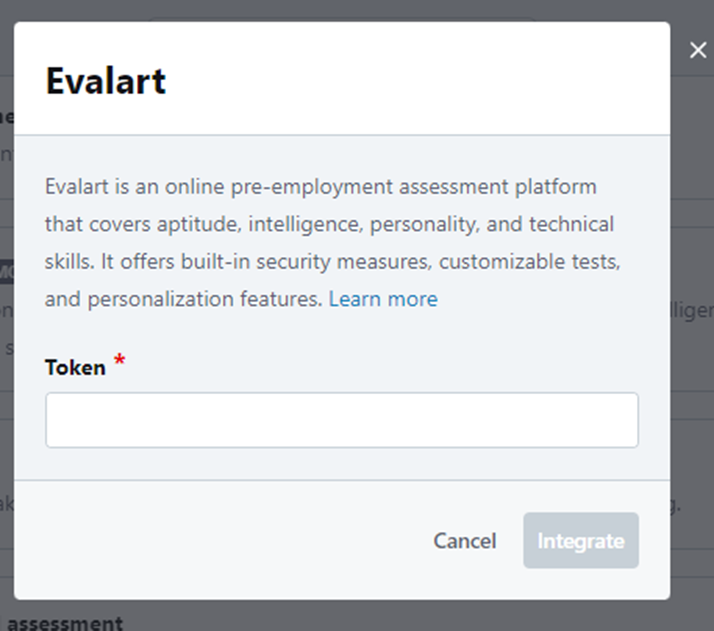
Task: Click the dialog footer left of Cancel
Action: point(220,541)
